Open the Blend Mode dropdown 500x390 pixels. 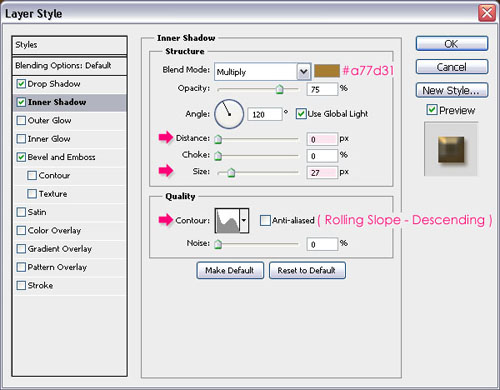pos(263,72)
